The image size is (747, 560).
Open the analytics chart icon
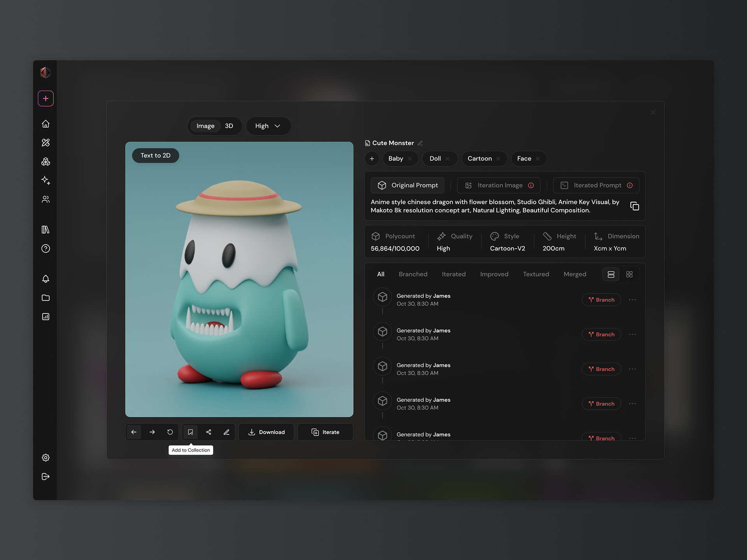pos(46,317)
